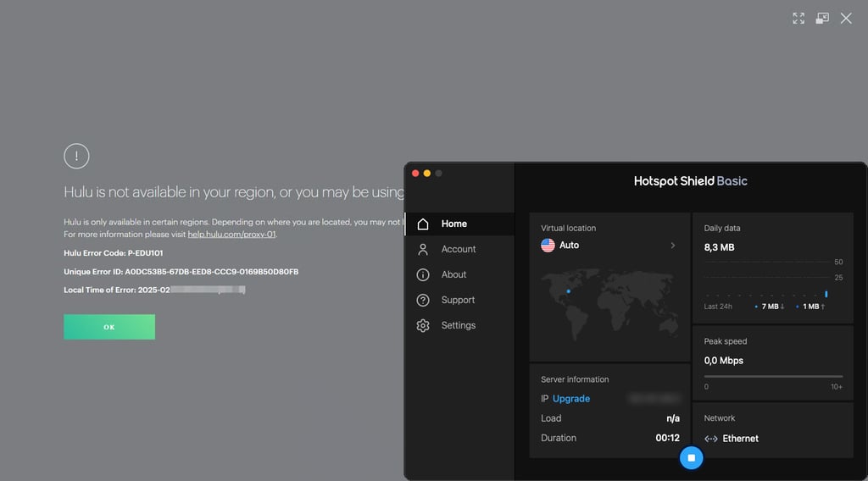
Task: Click the Unique Error ID text
Action: click(x=181, y=272)
